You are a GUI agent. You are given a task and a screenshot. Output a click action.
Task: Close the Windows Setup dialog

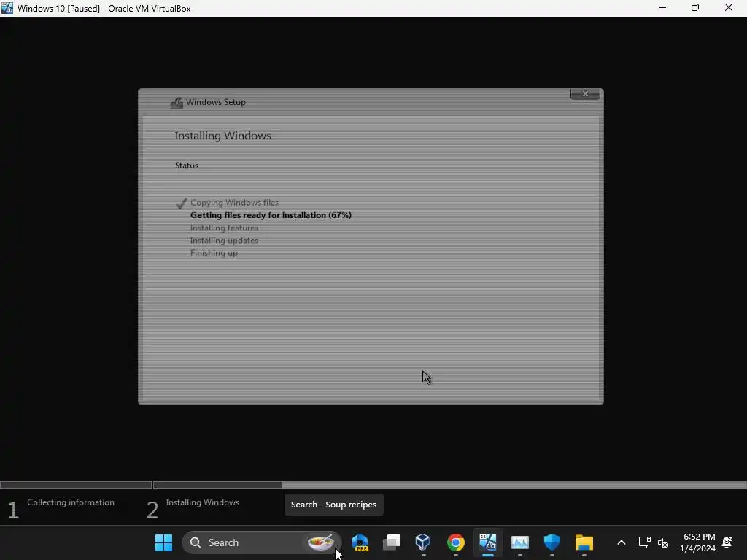[585, 94]
